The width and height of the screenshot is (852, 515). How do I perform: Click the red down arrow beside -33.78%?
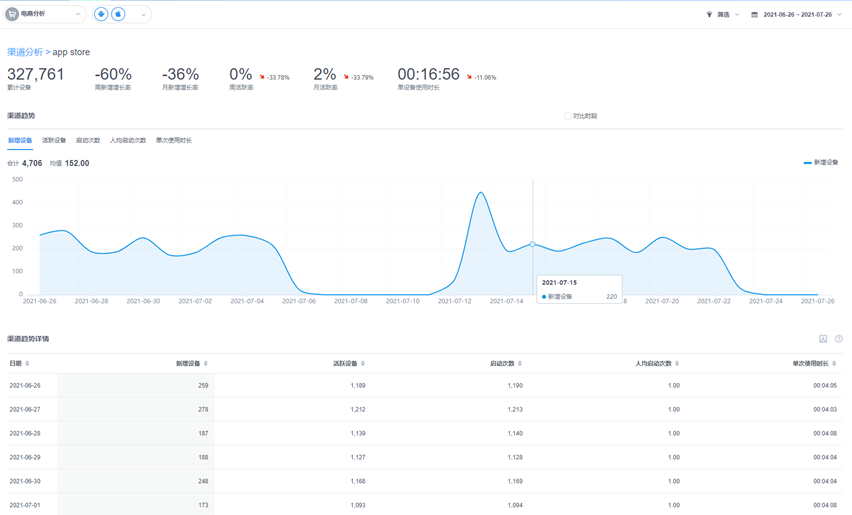point(262,77)
